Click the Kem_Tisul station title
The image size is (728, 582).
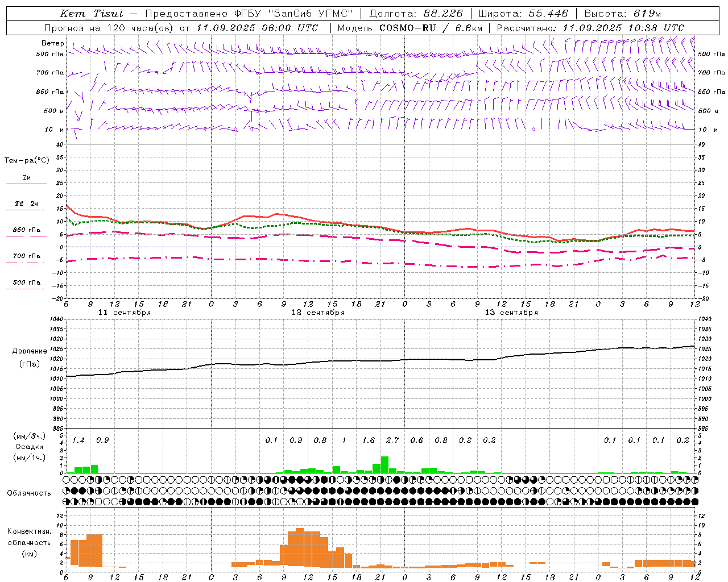pos(92,14)
